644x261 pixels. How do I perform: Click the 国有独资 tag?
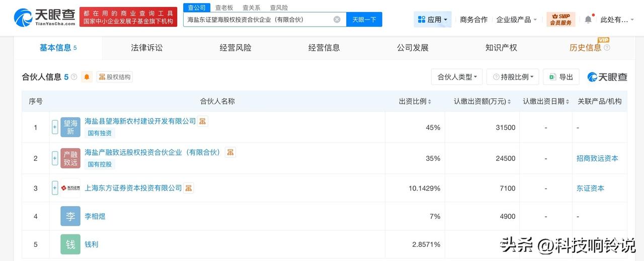[101, 133]
